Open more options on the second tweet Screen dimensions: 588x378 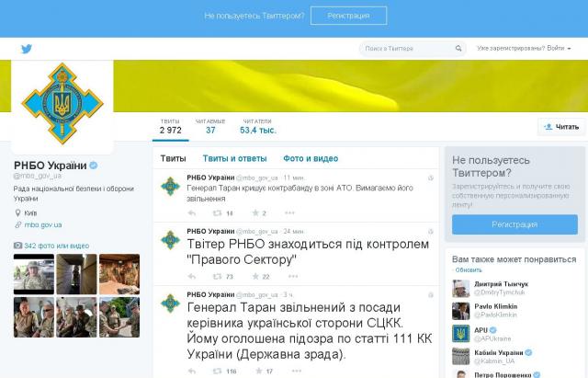(431, 231)
